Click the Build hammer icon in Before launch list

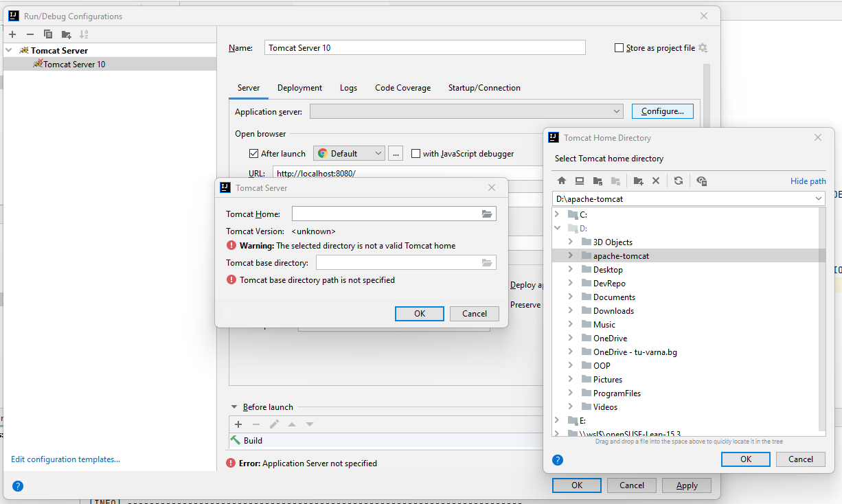click(x=236, y=440)
